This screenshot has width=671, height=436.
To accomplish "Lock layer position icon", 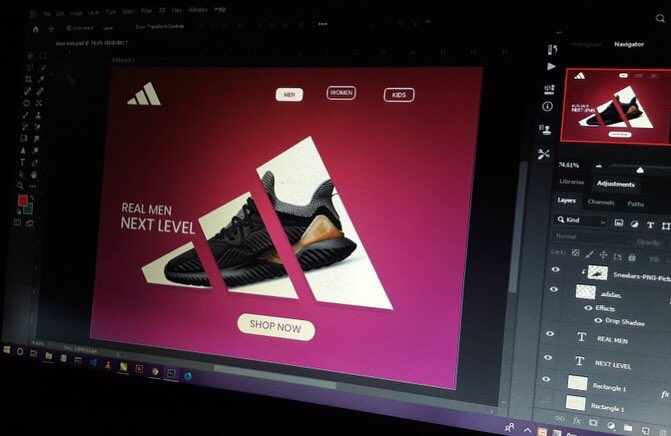I will tap(603, 255).
